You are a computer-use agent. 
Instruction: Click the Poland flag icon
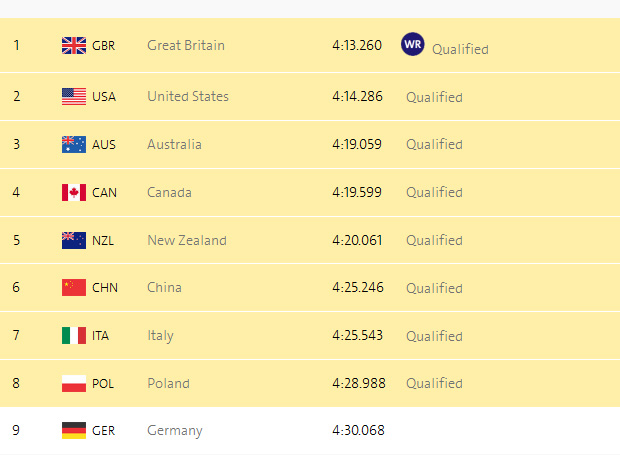point(74,383)
